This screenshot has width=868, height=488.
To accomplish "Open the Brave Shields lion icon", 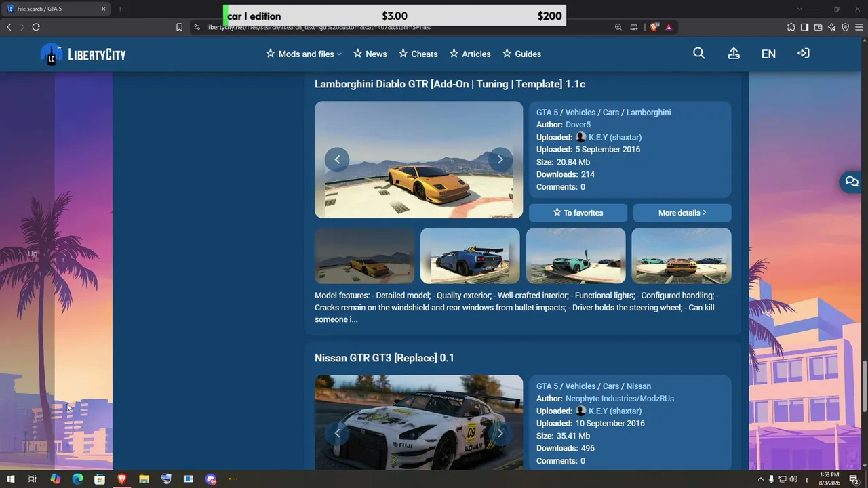I will point(654,27).
